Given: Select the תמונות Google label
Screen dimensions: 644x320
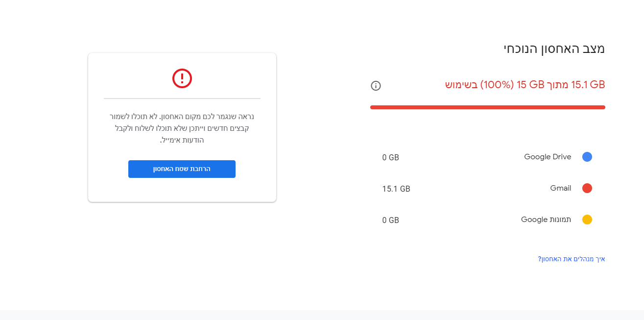Looking at the screenshot, I should tap(546, 220).
